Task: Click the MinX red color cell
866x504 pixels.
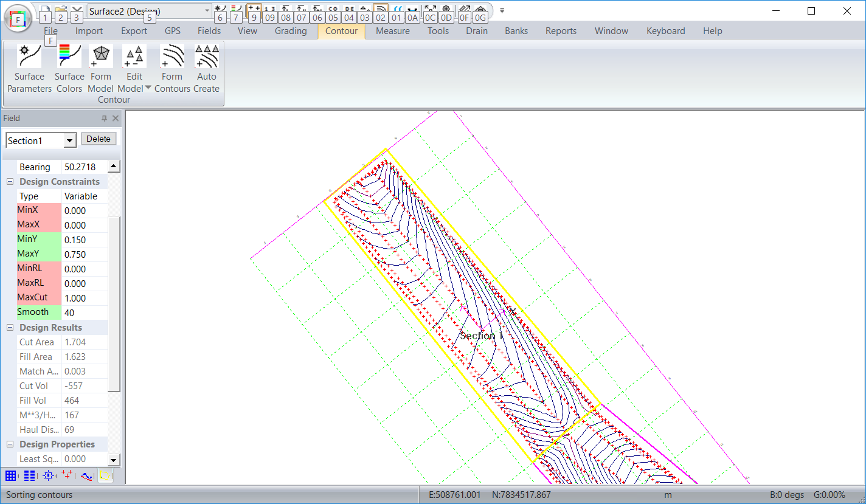Action: 39,210
